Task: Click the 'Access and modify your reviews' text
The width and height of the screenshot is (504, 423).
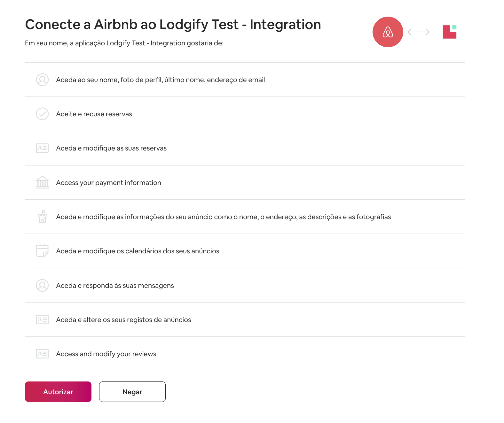Action: point(106,354)
